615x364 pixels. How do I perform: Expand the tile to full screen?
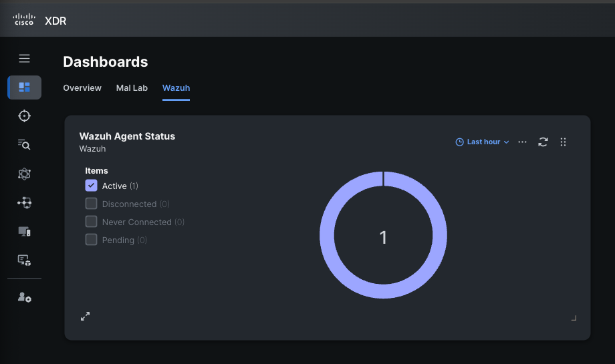click(85, 317)
